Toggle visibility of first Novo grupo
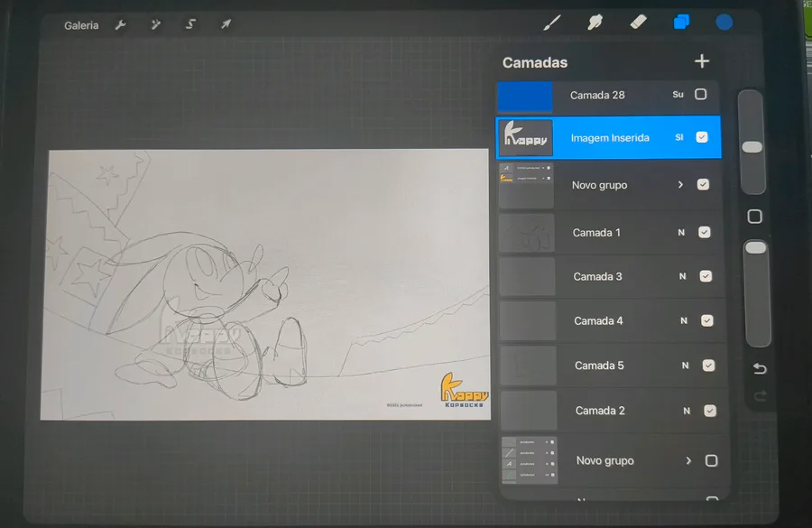812x528 pixels. click(703, 184)
